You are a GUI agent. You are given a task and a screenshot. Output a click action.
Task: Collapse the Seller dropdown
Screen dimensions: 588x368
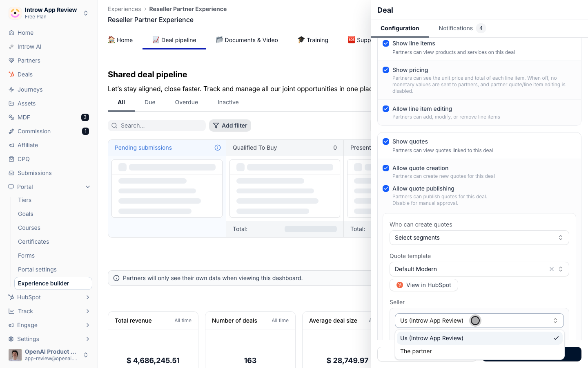pyautogui.click(x=479, y=321)
